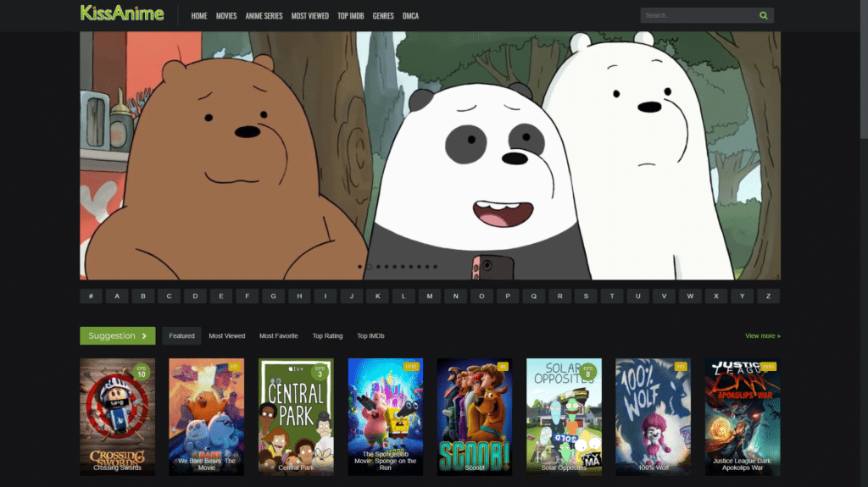The image size is (868, 487).
Task: Switch to the Top IMDb tab
Action: (x=370, y=336)
